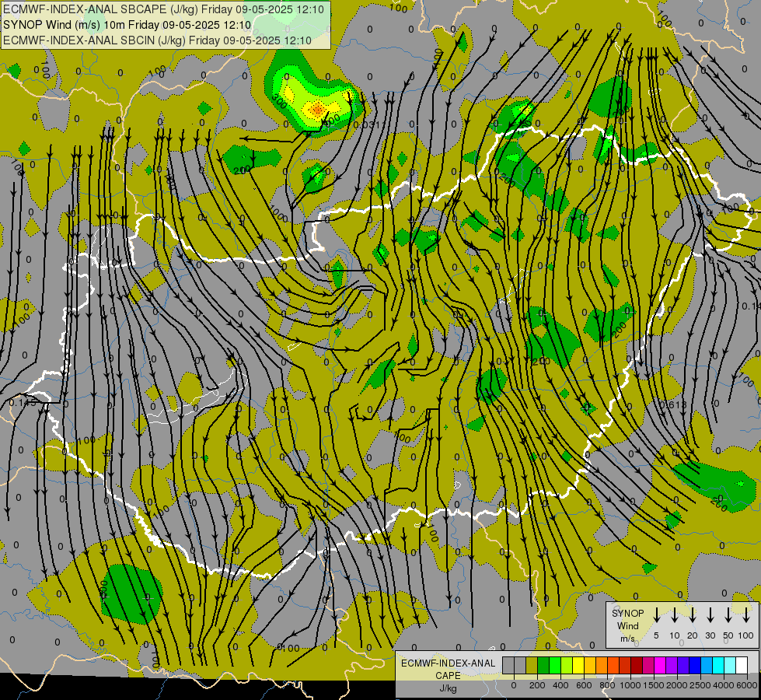
Task: Select the indigo swatch right of 2000 tick
Action: [x=684, y=665]
